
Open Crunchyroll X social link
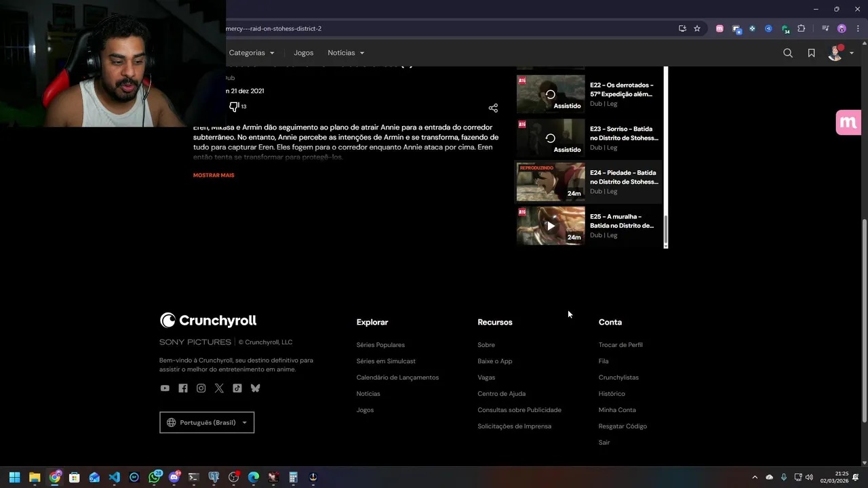click(x=219, y=388)
